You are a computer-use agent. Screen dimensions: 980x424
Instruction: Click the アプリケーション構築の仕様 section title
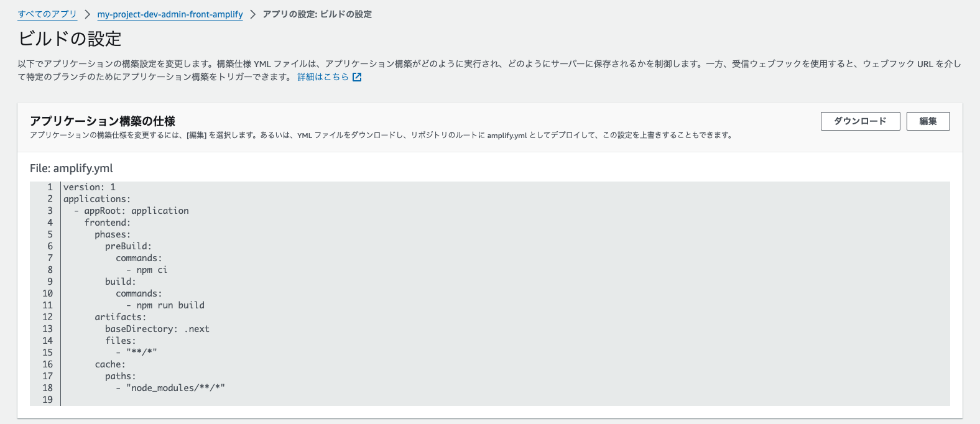coord(103,121)
